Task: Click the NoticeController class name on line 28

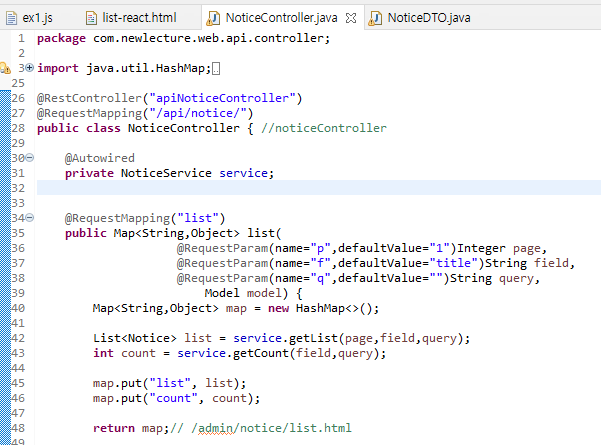Action: [x=184, y=128]
